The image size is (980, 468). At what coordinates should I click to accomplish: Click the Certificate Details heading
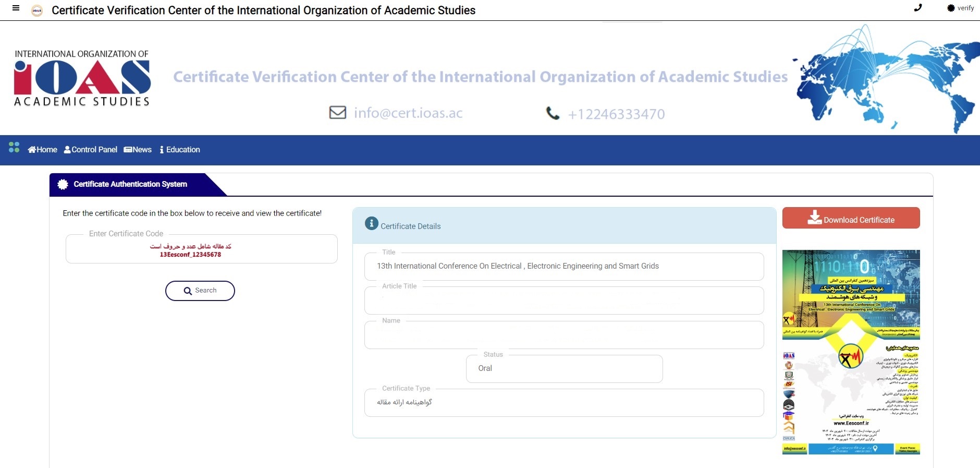click(x=411, y=226)
